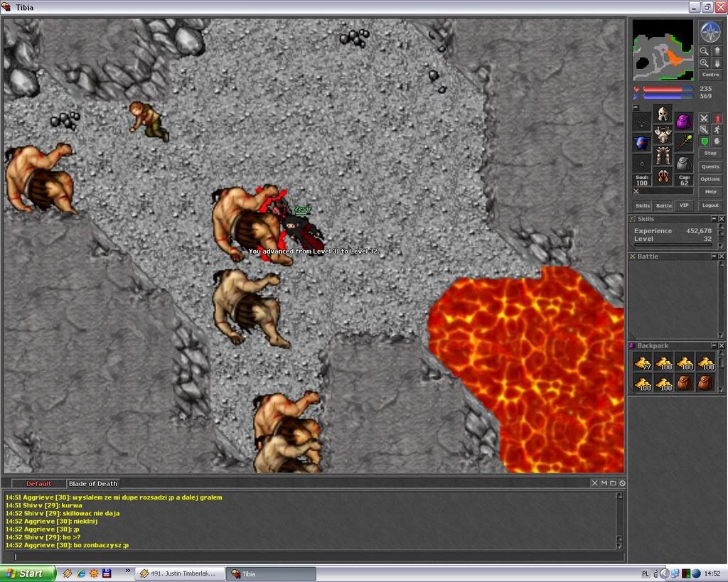
Task: Zoom out the minimap
Action: pyautogui.click(x=705, y=51)
